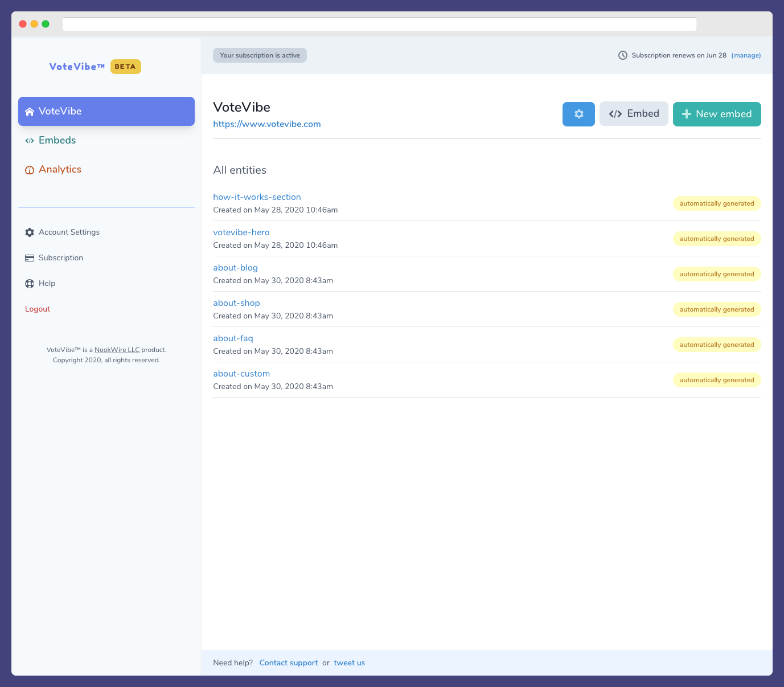Open the about-shop entity
This screenshot has height=687, width=784.
tap(236, 303)
